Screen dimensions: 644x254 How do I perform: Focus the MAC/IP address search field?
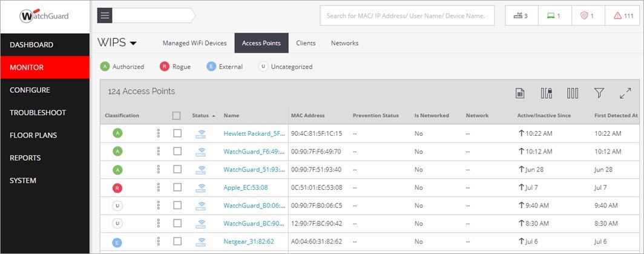(407, 16)
